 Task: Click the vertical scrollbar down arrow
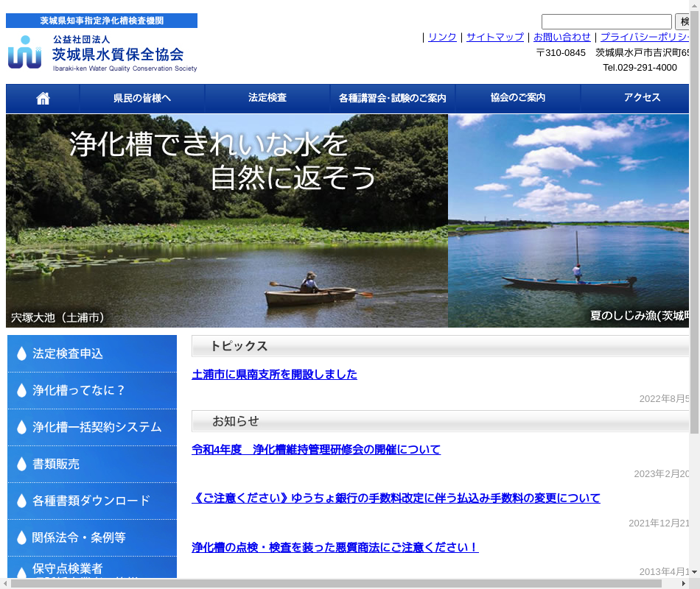tap(694, 572)
